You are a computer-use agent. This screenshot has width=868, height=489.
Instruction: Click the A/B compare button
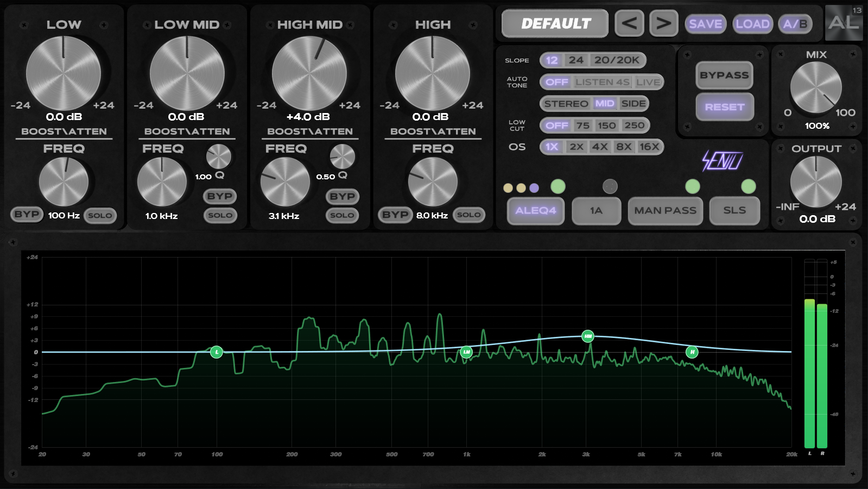tap(795, 24)
